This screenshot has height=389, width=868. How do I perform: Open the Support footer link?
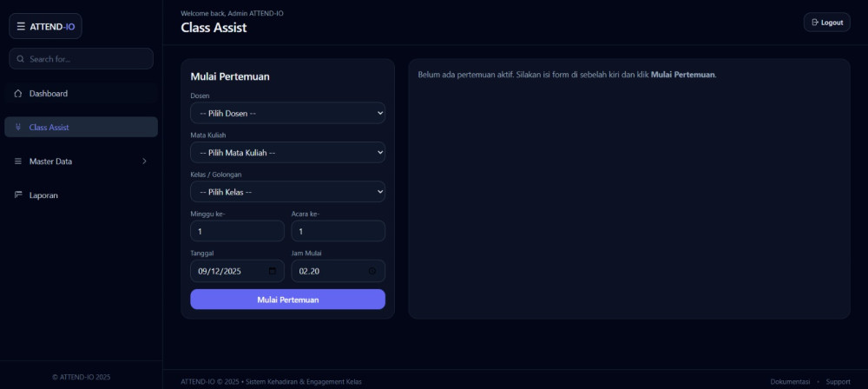click(838, 381)
